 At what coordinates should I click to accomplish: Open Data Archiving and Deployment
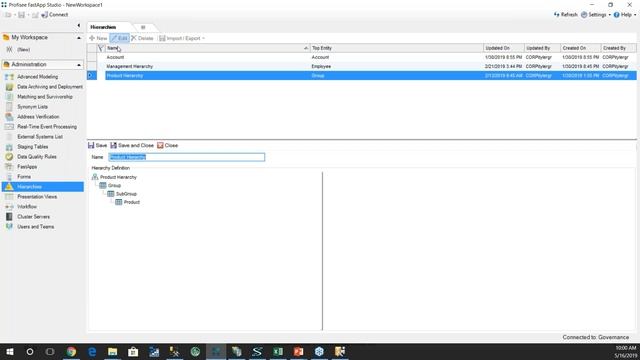(49, 87)
